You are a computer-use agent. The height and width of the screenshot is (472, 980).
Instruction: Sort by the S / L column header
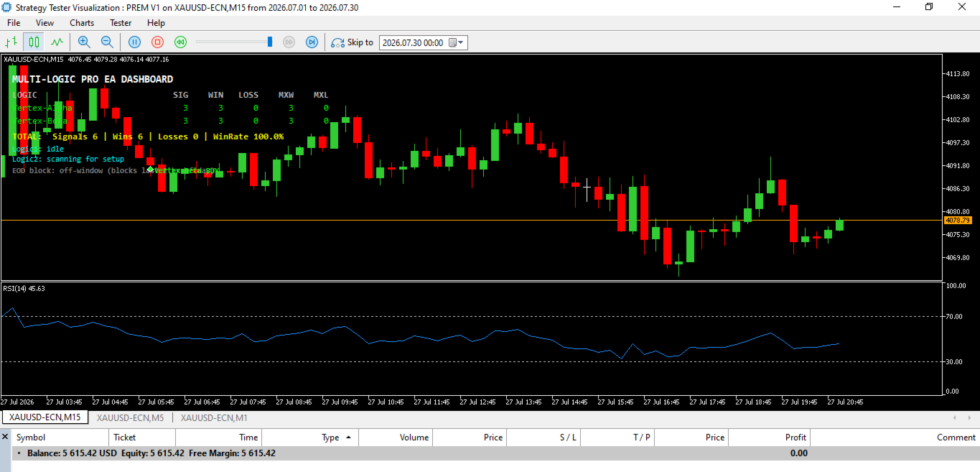click(543, 437)
